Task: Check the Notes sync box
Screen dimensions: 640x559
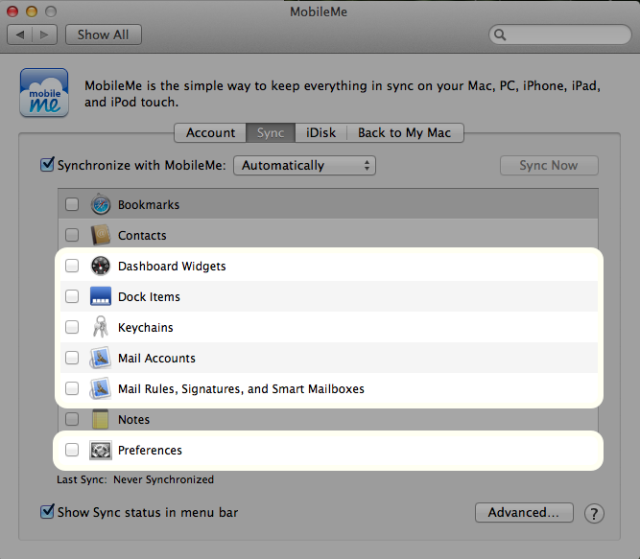Action: coord(72,419)
